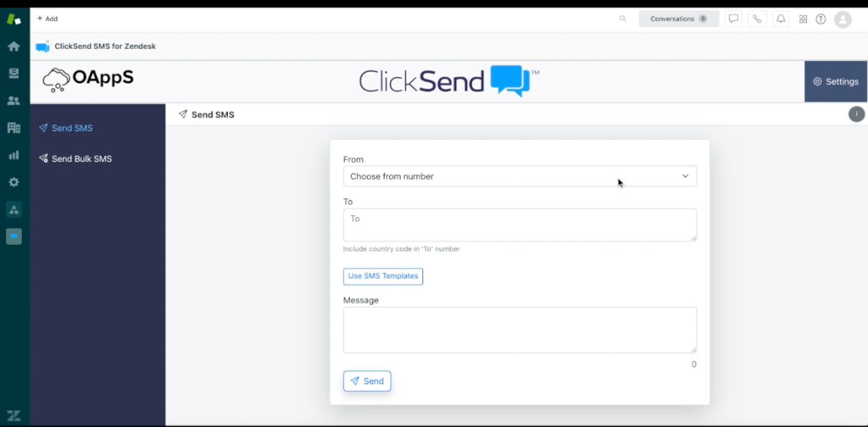Open the ClickSend app icon in sidebar
The image size is (868, 427).
point(14,237)
